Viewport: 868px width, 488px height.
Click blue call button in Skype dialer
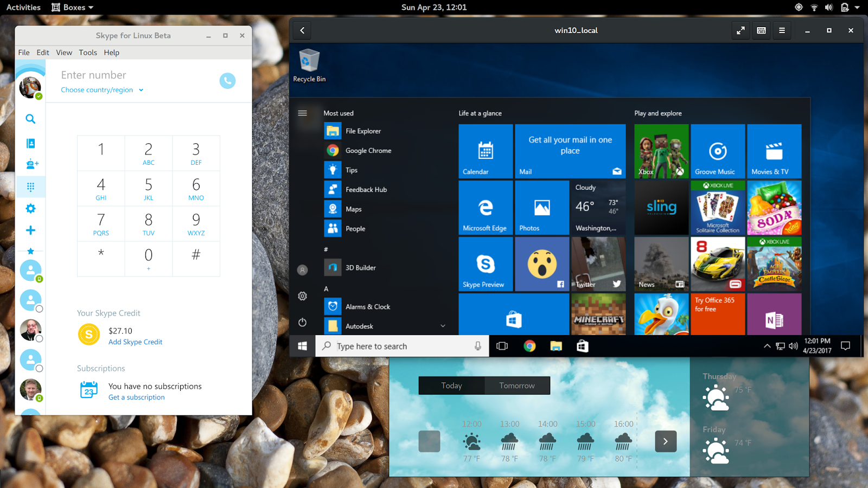[x=227, y=81]
